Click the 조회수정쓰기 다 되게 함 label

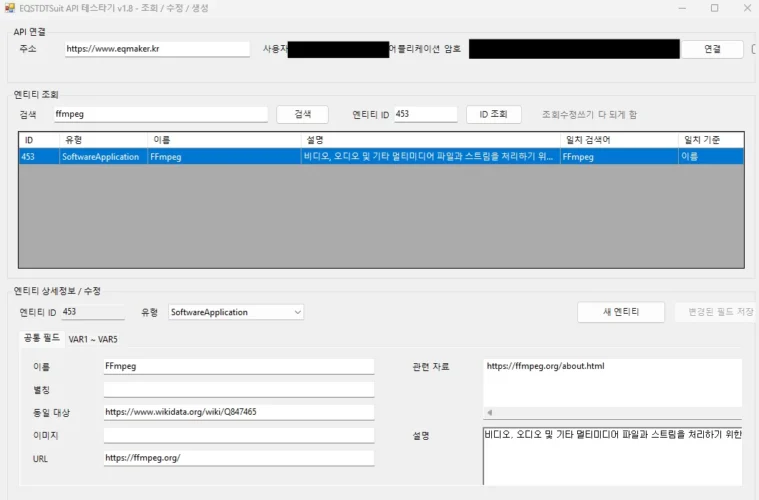[589, 115]
